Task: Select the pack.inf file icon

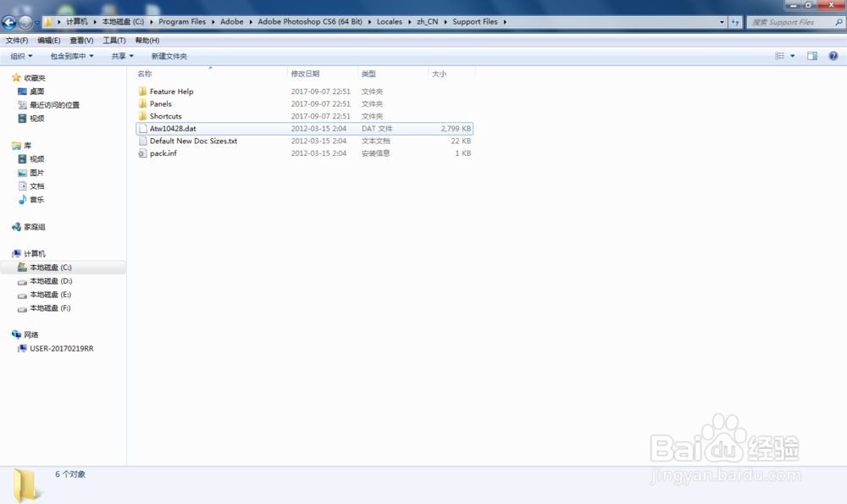Action: pos(142,153)
